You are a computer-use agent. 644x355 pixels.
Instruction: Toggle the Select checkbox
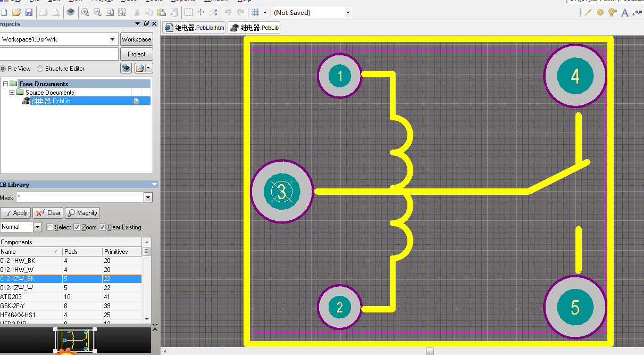(50, 227)
